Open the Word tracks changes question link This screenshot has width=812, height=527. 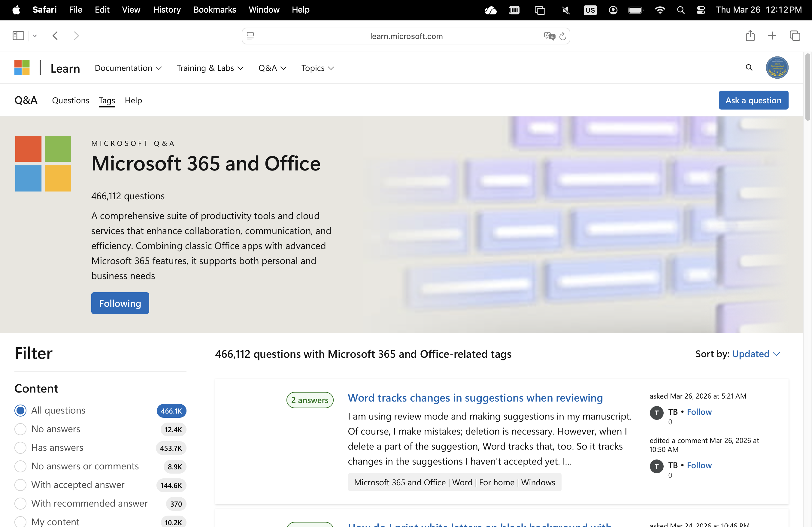click(x=475, y=398)
